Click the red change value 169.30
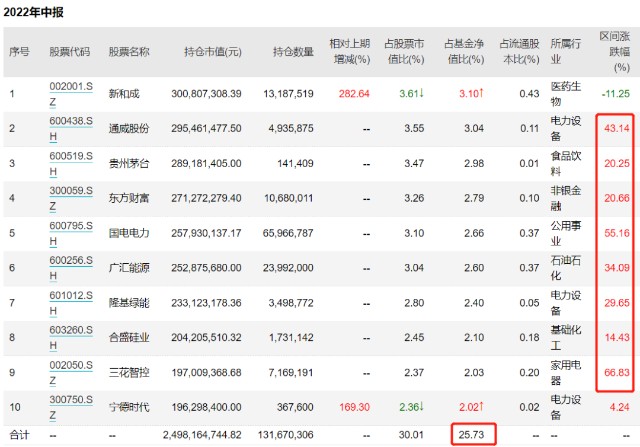 (x=354, y=407)
